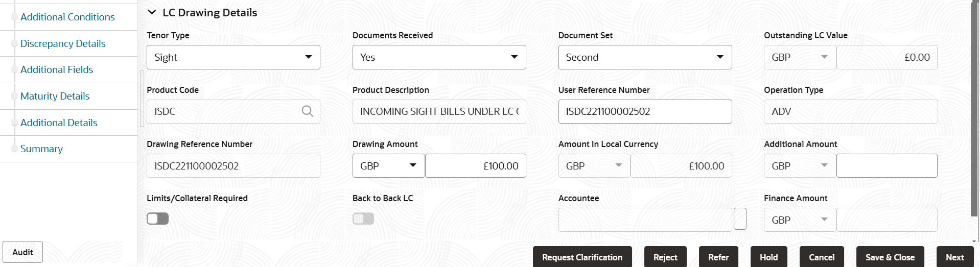Open the Drawing Amount currency dropdown
Viewport: 980px width, 267px height.
388,166
